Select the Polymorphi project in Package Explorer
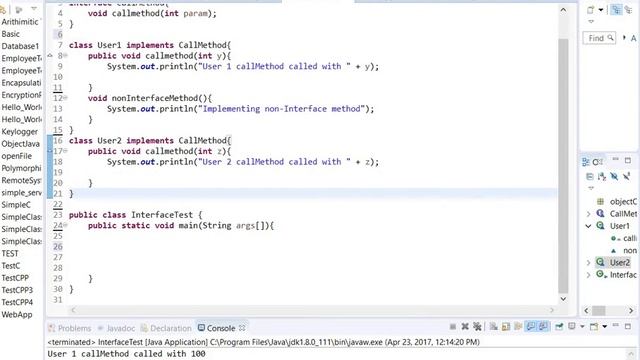This screenshot has width=640, height=360. [21, 168]
